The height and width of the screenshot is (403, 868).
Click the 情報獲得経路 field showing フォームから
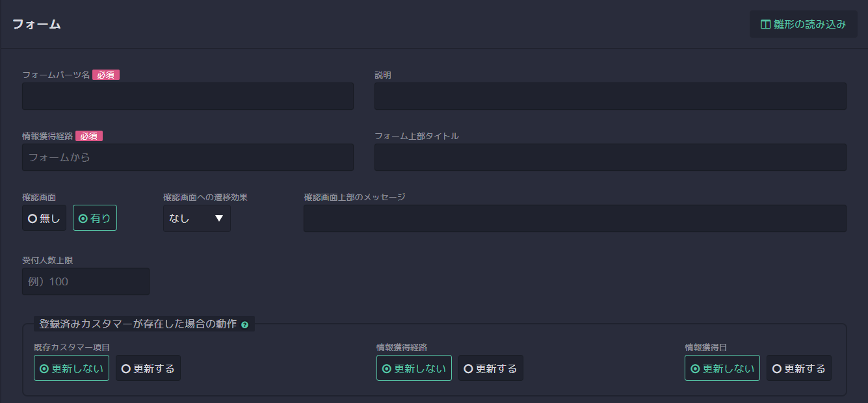pos(187,157)
